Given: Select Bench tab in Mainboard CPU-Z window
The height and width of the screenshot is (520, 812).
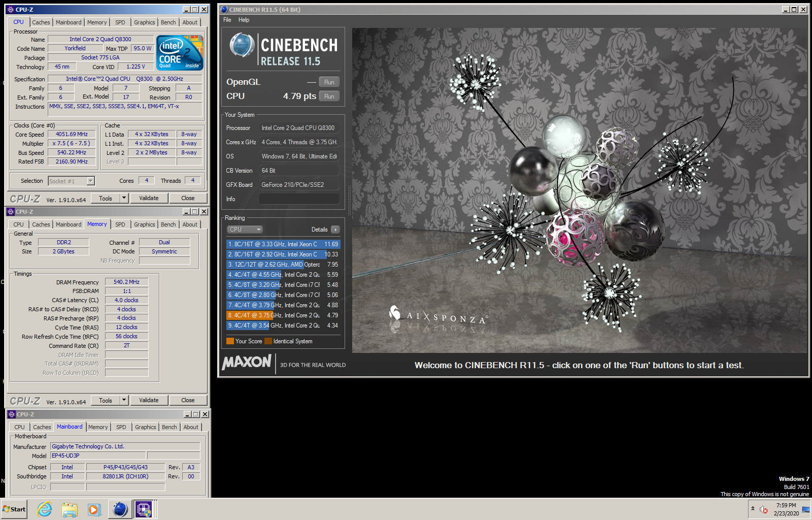Looking at the screenshot, I should point(170,427).
